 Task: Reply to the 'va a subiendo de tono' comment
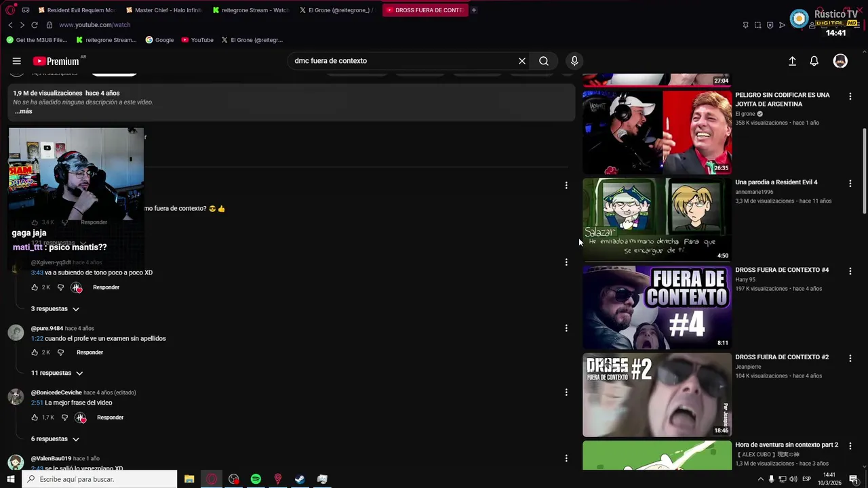[106, 287]
